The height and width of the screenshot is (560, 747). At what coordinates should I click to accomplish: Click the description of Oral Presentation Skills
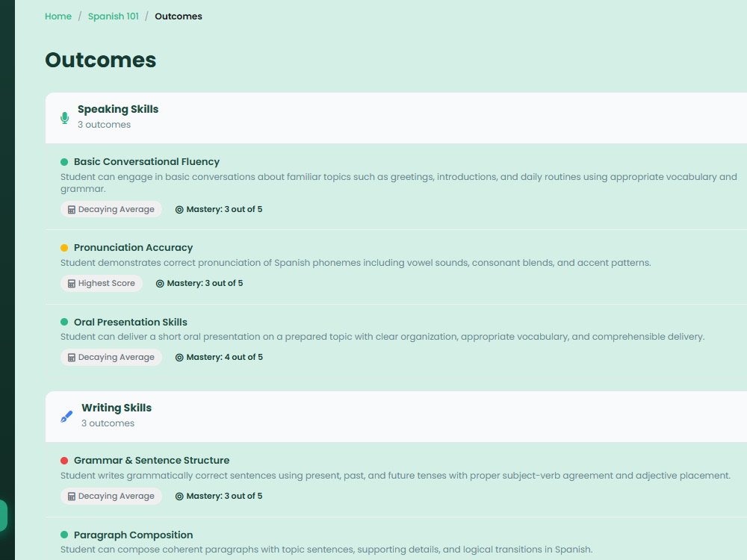click(x=382, y=337)
